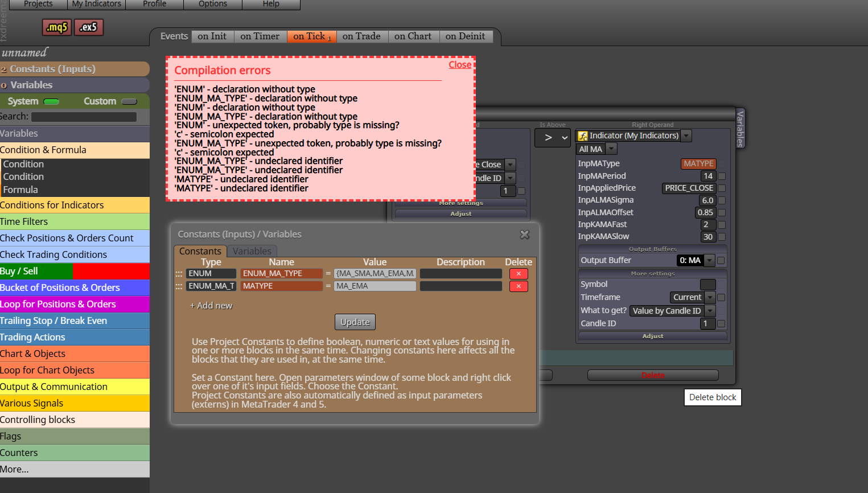
Task: Compile project to .ex5 file
Action: 89,27
